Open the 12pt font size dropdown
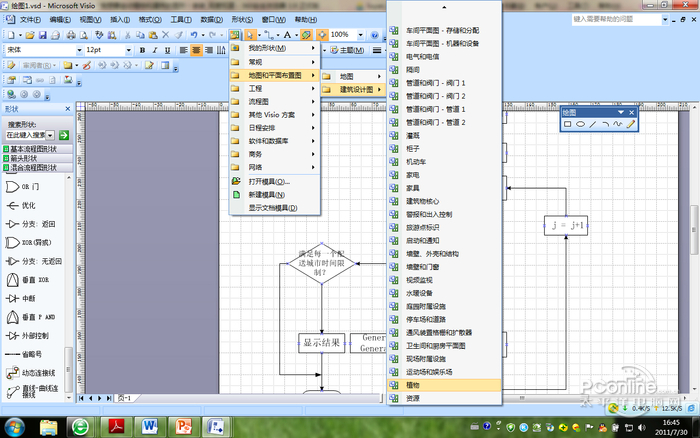This screenshot has width=700, height=438. tap(129, 50)
